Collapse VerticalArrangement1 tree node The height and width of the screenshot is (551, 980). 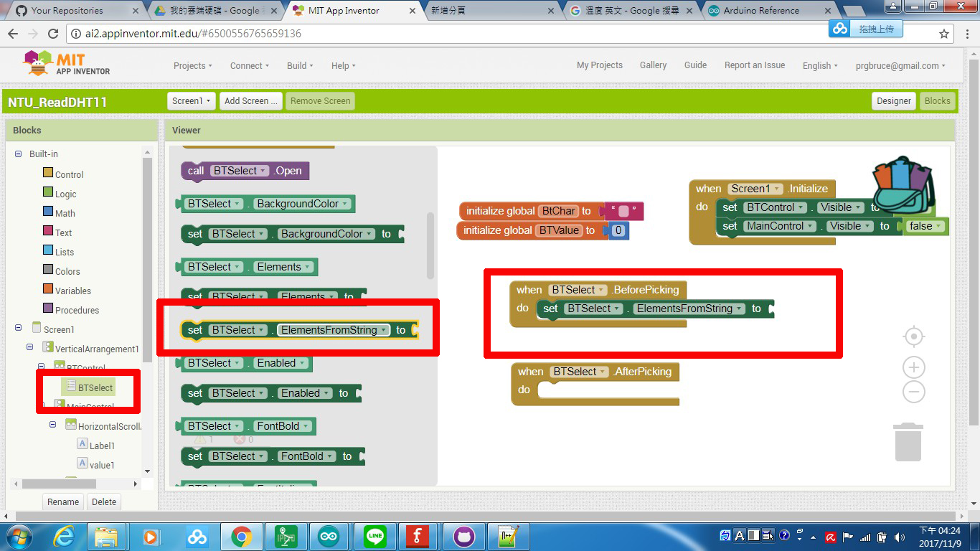pyautogui.click(x=30, y=348)
